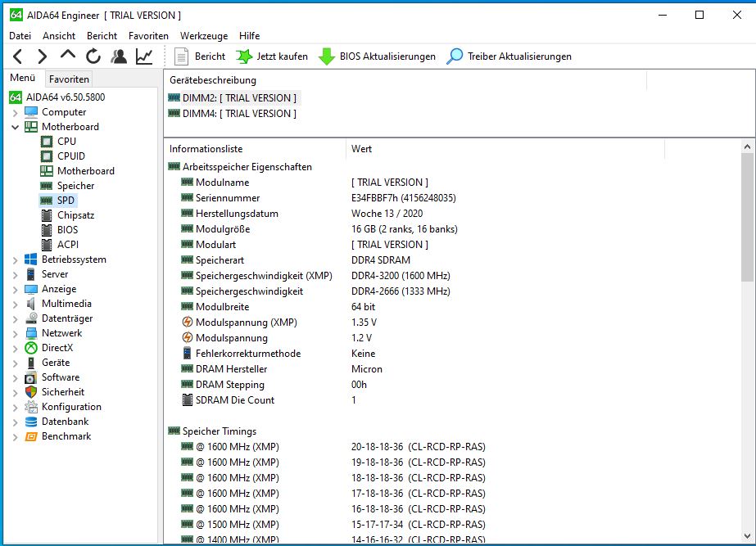756x546 pixels.
Task: Click the vertical scrollbar thumb in info list
Action: (x=747, y=217)
